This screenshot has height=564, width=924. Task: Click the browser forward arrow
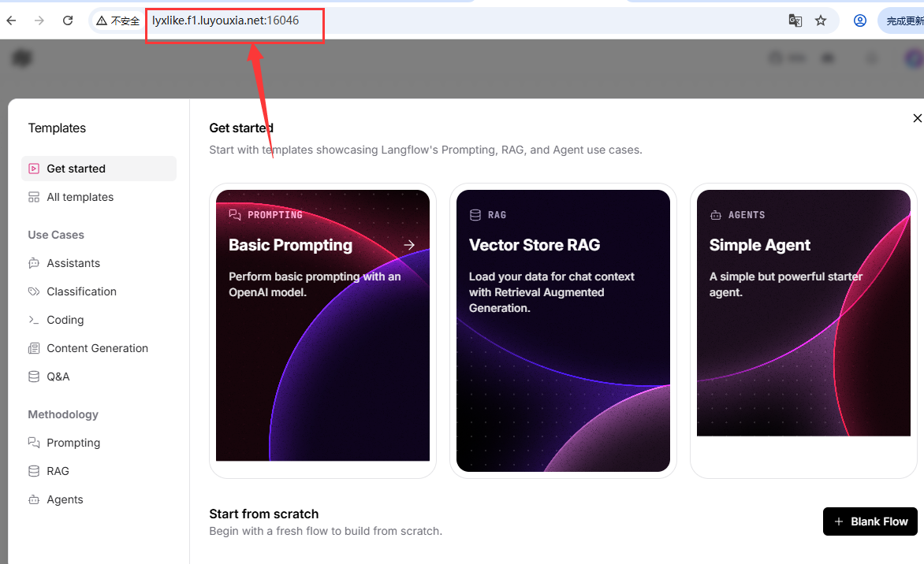click(39, 20)
